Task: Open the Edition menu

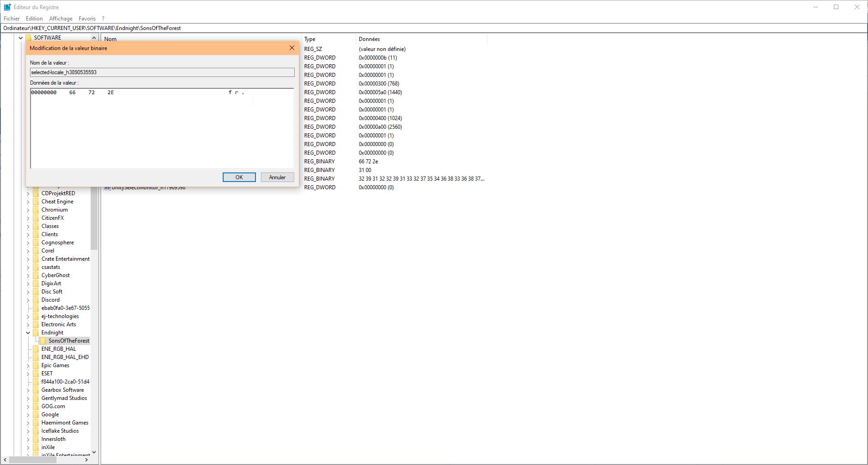Action: click(34, 18)
